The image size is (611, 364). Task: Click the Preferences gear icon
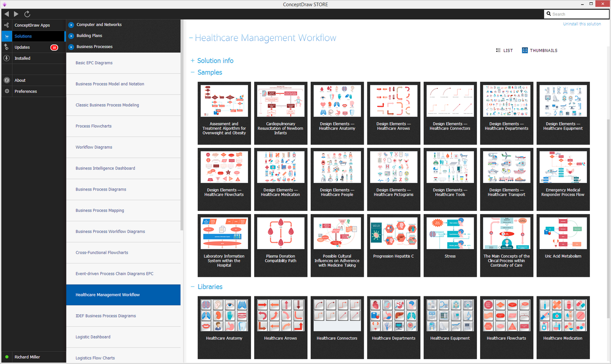[7, 91]
